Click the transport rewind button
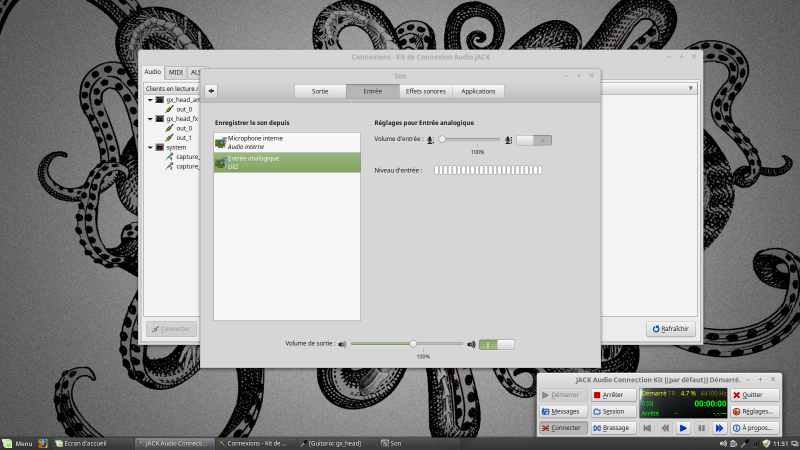 (665, 428)
